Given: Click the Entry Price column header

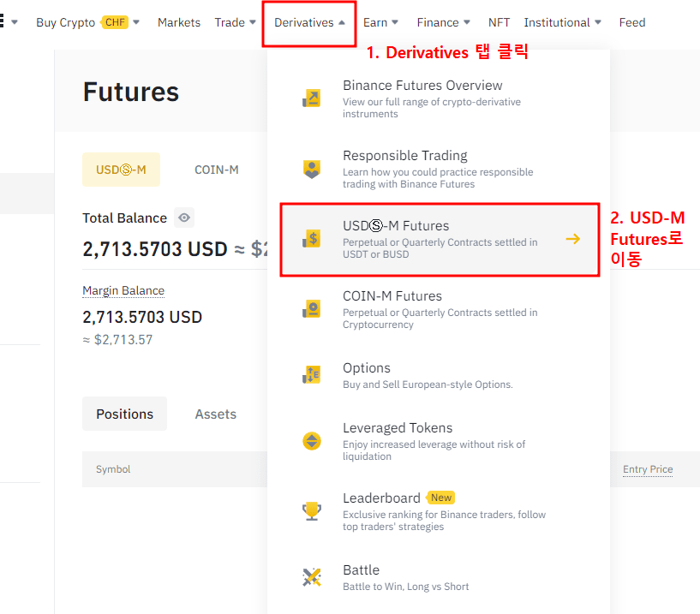Looking at the screenshot, I should click(648, 469).
